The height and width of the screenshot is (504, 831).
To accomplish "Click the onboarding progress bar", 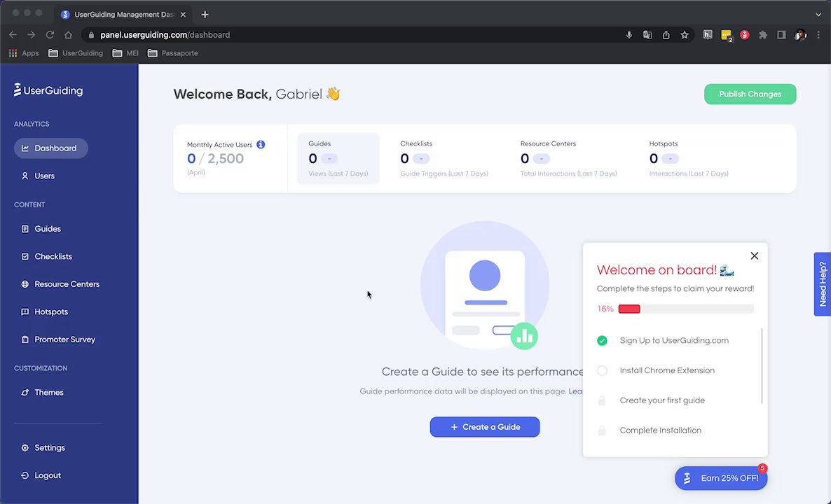I will [686, 309].
